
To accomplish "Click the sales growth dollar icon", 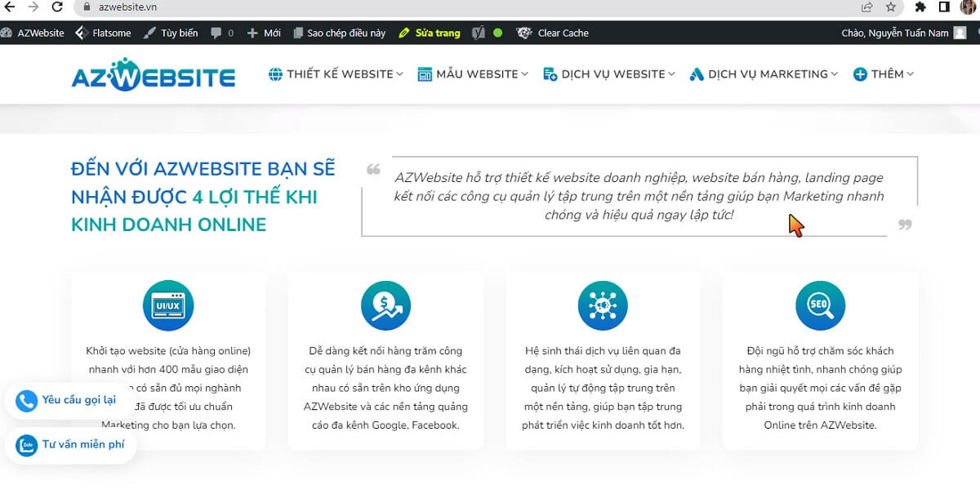I will point(385,305).
